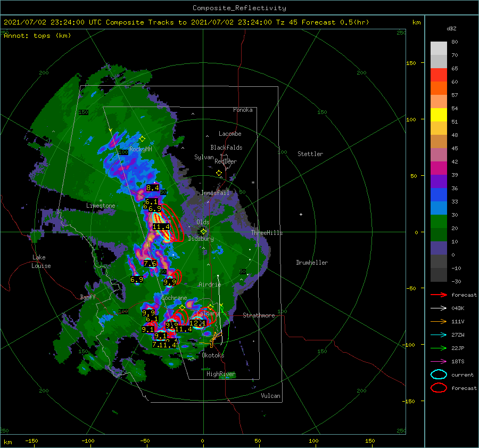Select the yellow swatch between 54 and 51 dBZ

point(439,115)
